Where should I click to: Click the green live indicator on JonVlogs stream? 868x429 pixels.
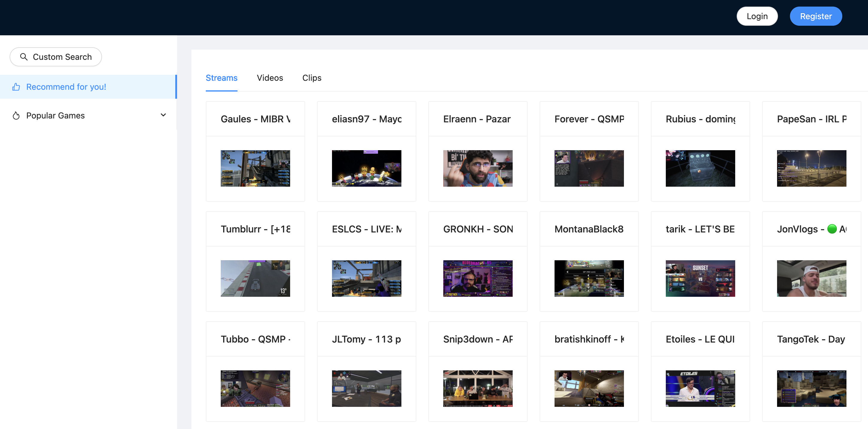click(x=831, y=229)
